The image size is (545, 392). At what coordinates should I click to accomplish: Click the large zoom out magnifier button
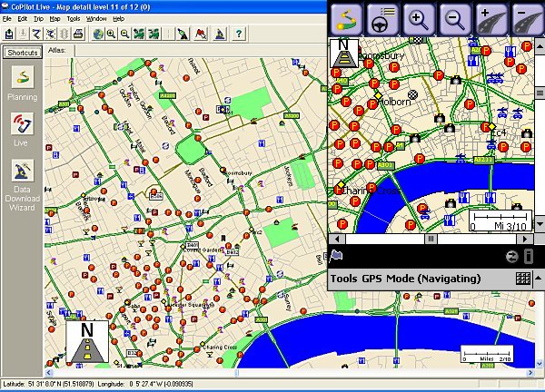pyautogui.click(x=455, y=19)
